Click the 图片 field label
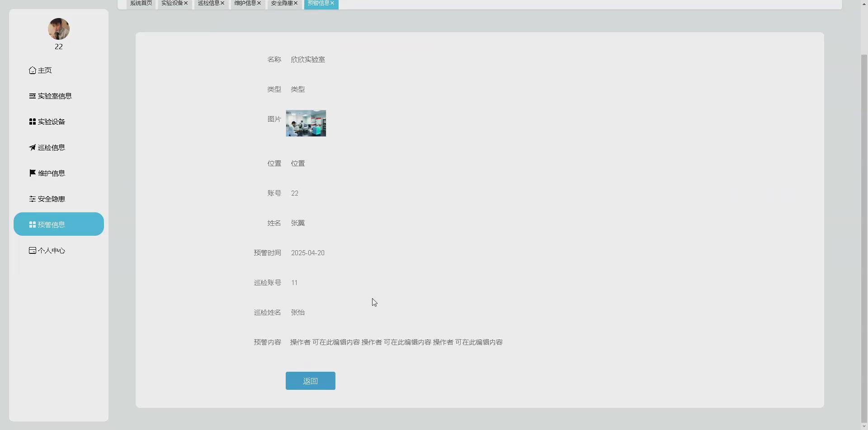Image resolution: width=868 pixels, height=430 pixels. (274, 119)
